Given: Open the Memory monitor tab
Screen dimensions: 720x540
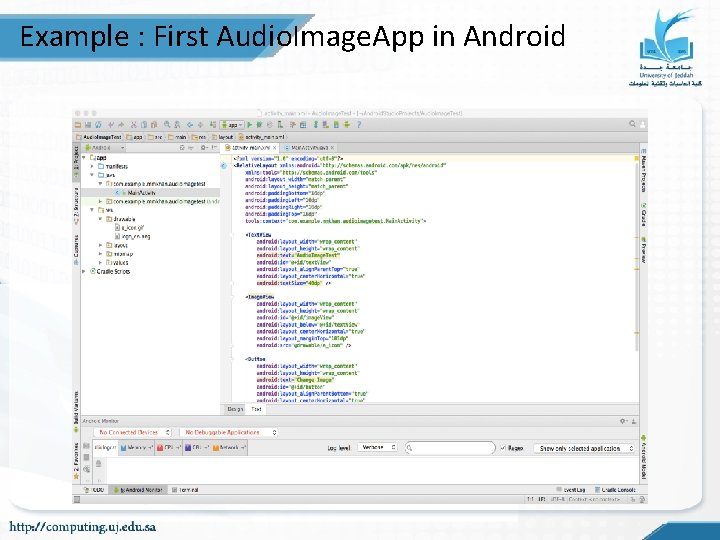Looking at the screenshot, I should coord(136,447).
